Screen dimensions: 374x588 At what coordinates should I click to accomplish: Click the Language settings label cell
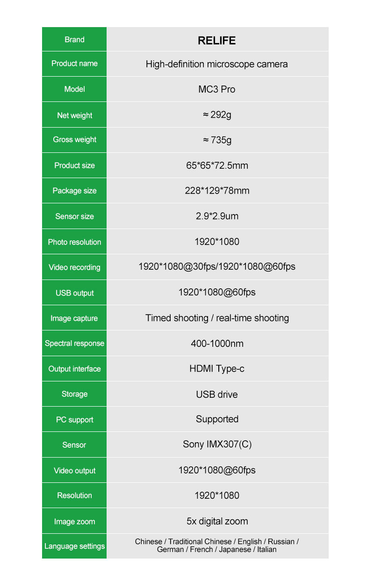[74, 546]
